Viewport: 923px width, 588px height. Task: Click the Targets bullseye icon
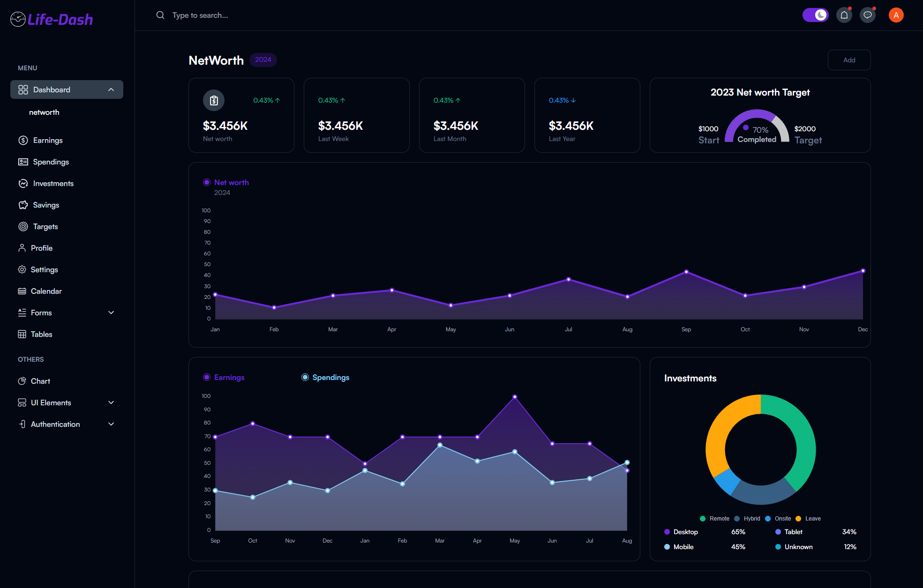pos(23,226)
